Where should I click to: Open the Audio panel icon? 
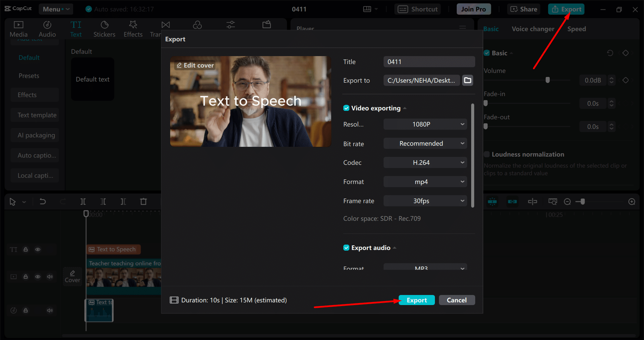47,29
